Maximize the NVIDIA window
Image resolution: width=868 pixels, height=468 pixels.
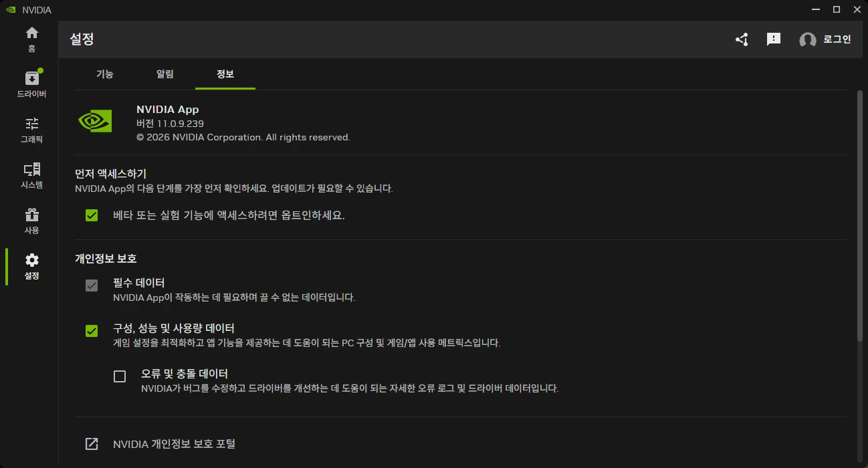[837, 10]
